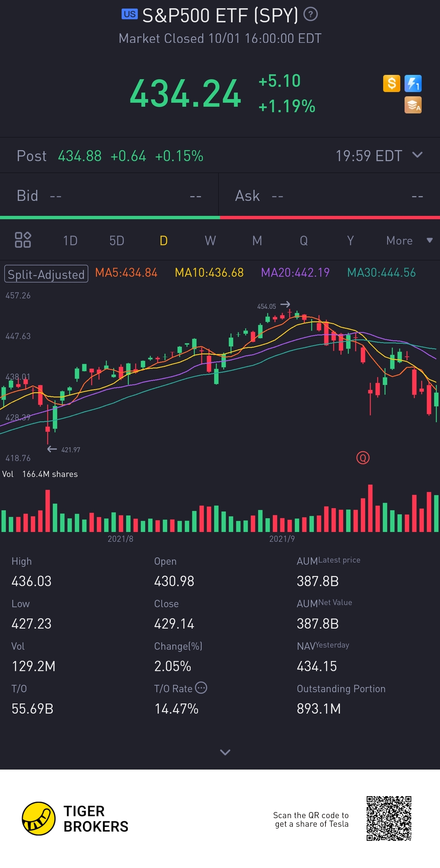This screenshot has width=440, height=868.
Task: Tap the 2021/8 date axis label
Action: tap(120, 539)
